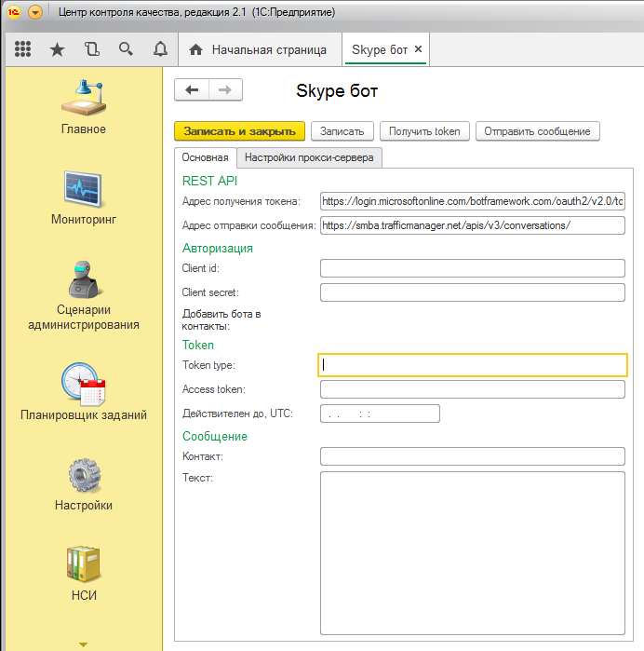Open the Мониторинг section
Viewport: 644px width, 651px height.
pyautogui.click(x=84, y=197)
